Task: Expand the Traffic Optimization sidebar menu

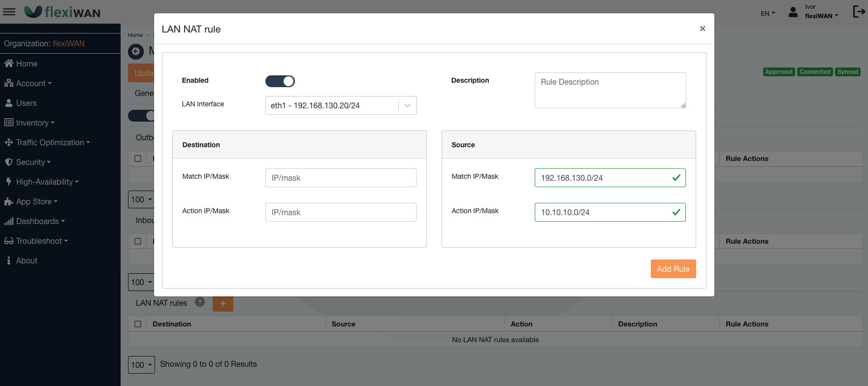Action: [50, 142]
